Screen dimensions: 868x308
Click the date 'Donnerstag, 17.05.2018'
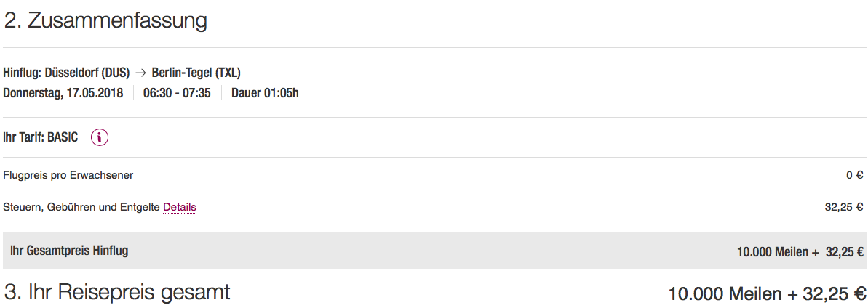(x=63, y=93)
